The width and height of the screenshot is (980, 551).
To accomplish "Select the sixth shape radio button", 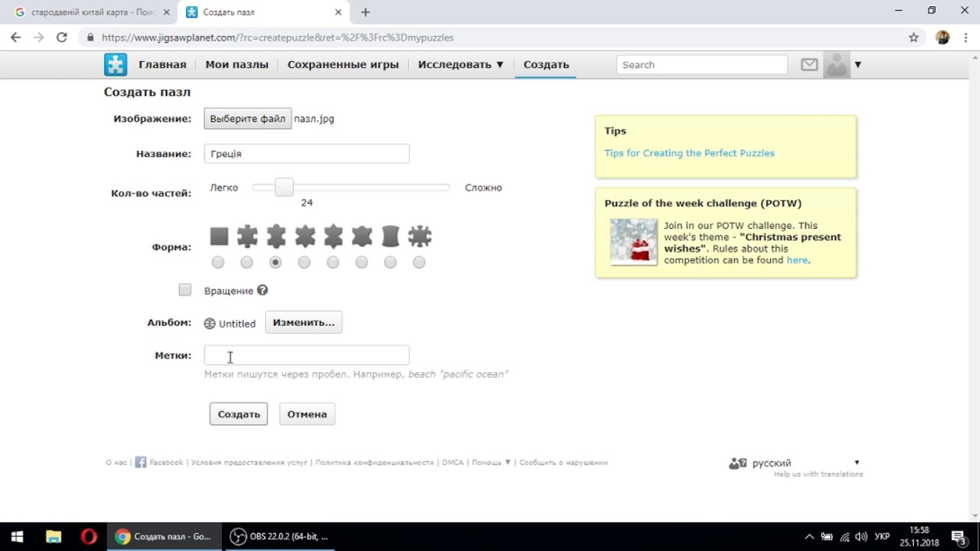I will click(361, 262).
